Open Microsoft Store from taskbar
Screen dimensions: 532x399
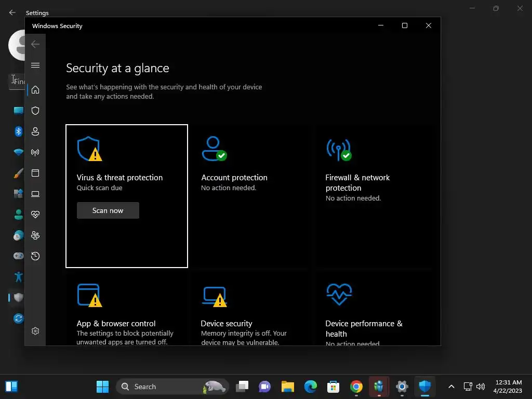click(x=333, y=387)
